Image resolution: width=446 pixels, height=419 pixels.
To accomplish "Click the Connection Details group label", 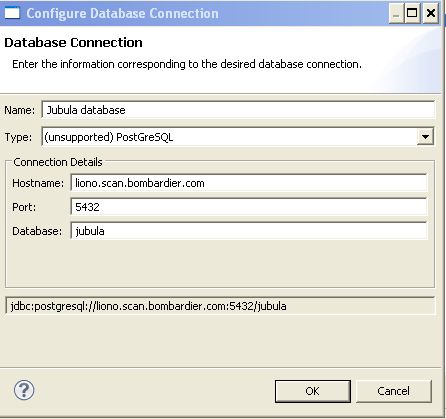I will pyautogui.click(x=58, y=162).
